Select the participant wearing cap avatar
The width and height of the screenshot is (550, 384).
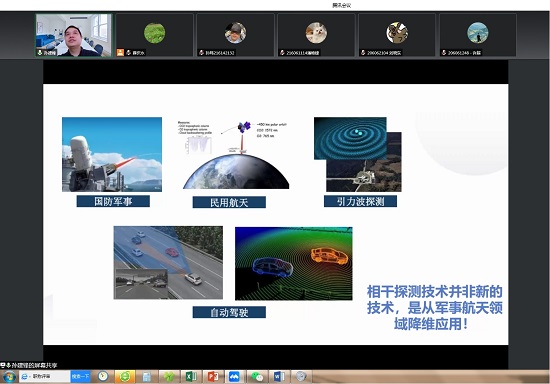tap(235, 35)
